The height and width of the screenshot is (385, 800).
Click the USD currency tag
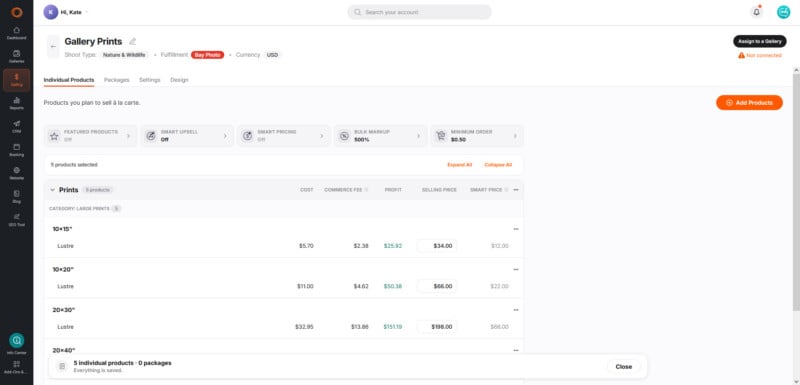272,55
